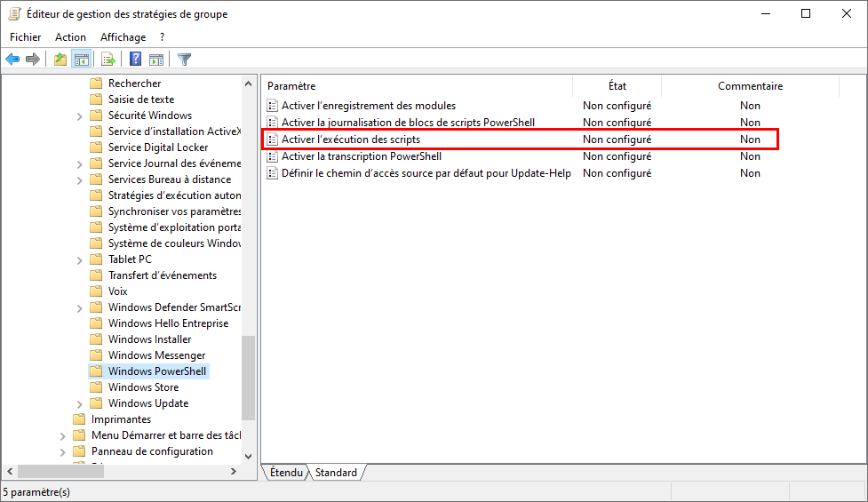Image resolution: width=868 pixels, height=502 pixels.
Task: Select Activer la journalisation de blocs policy
Action: point(408,123)
